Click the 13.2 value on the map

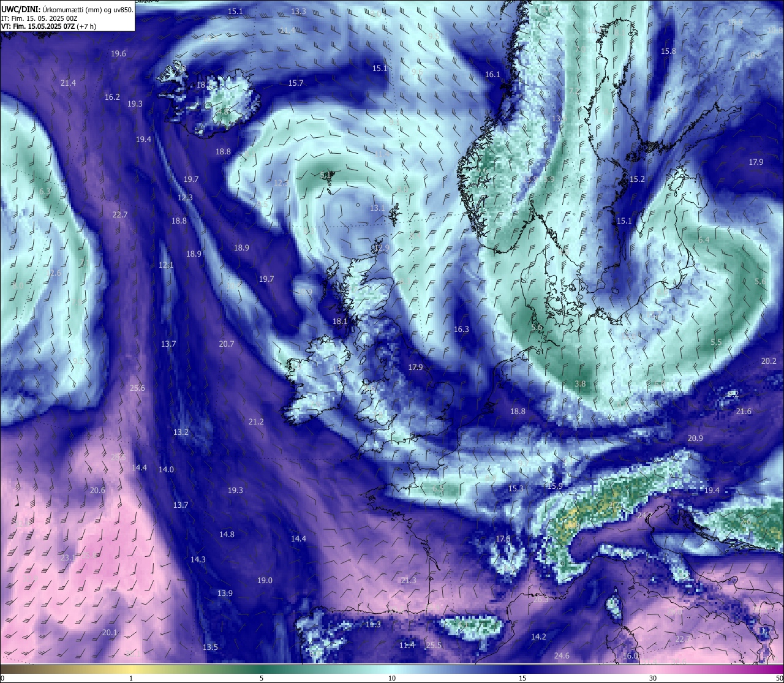click(181, 432)
